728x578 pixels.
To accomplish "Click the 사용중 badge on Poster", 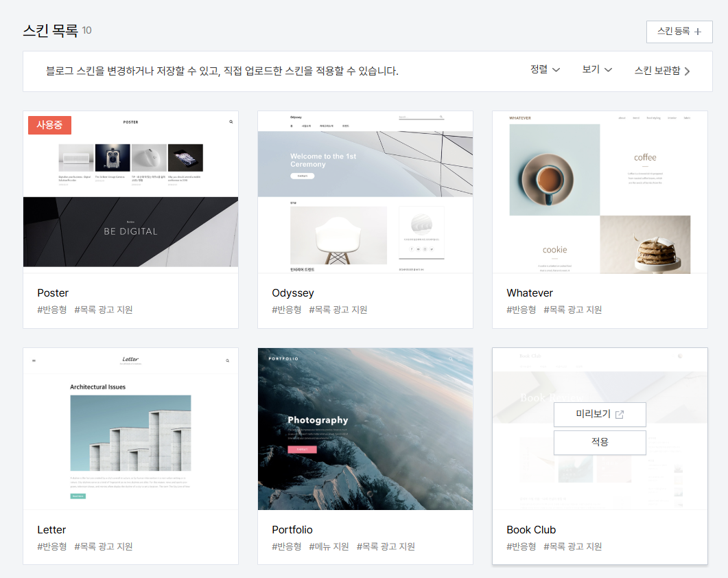I will click(49, 125).
